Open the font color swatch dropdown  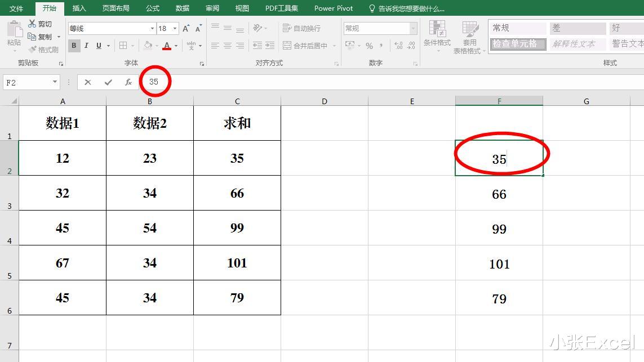tap(175, 46)
